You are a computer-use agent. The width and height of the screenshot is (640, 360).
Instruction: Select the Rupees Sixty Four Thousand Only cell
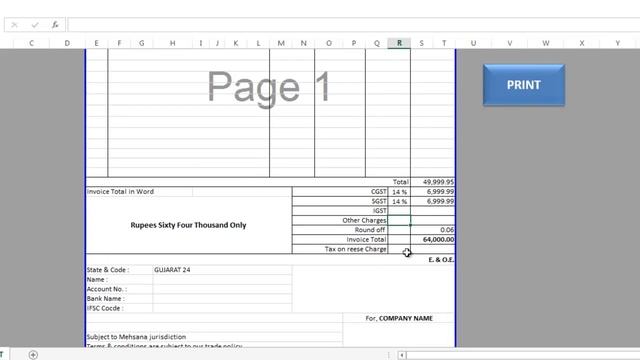(x=189, y=225)
